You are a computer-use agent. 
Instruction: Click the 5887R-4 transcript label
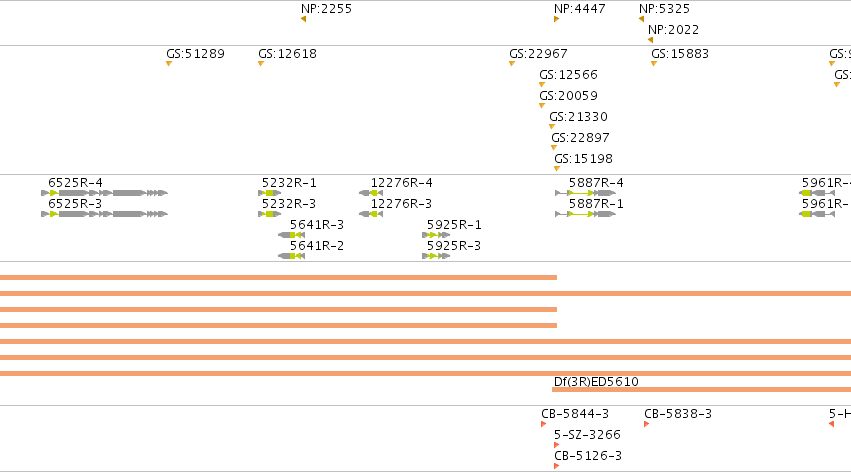pos(596,183)
